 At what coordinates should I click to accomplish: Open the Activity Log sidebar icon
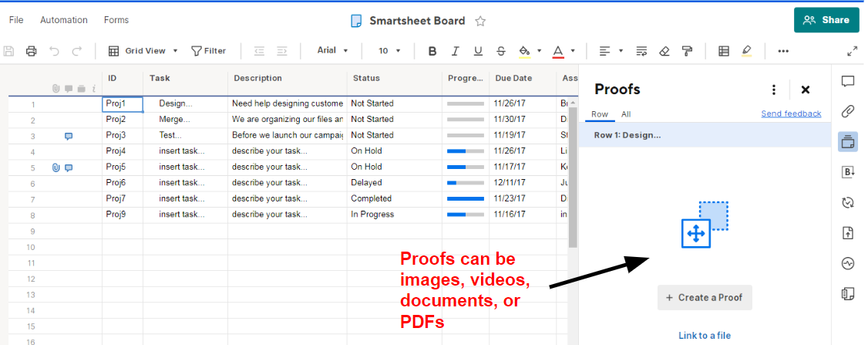point(847,264)
